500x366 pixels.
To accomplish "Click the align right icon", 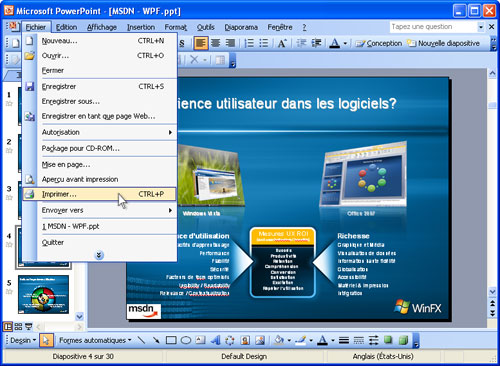I will (230, 43).
